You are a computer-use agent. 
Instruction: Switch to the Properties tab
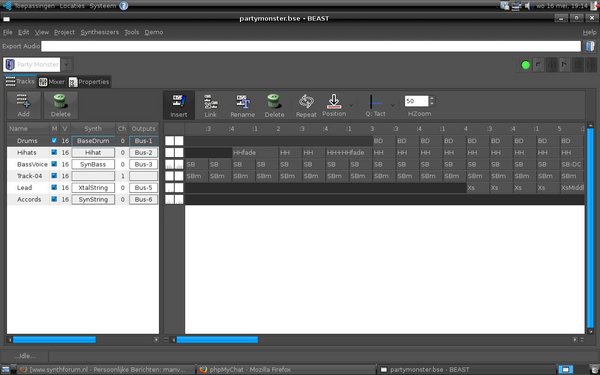(89, 82)
